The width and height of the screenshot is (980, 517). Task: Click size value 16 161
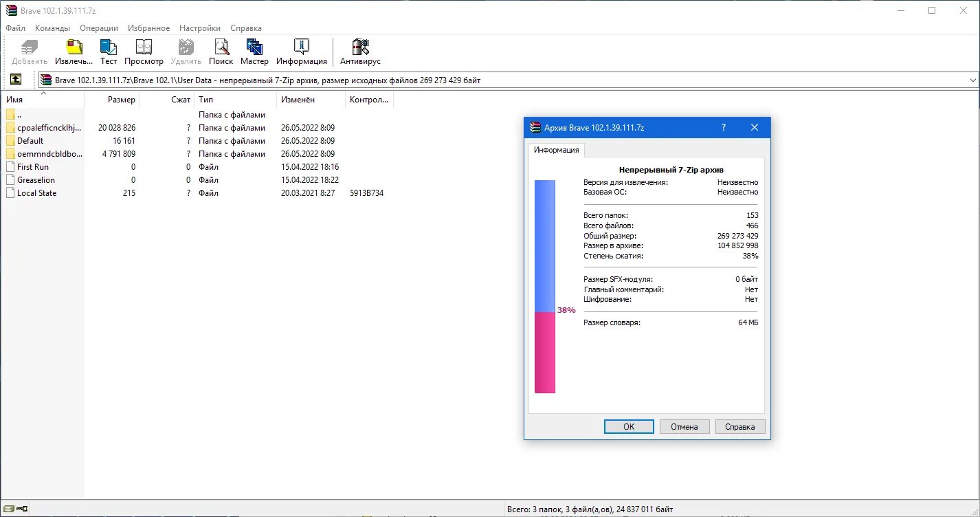click(124, 141)
